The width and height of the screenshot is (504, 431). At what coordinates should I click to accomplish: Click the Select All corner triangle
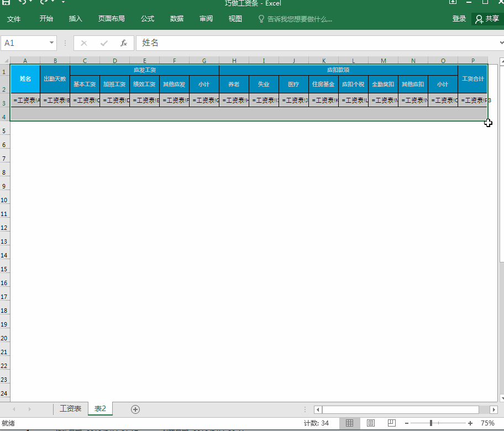click(x=6, y=60)
